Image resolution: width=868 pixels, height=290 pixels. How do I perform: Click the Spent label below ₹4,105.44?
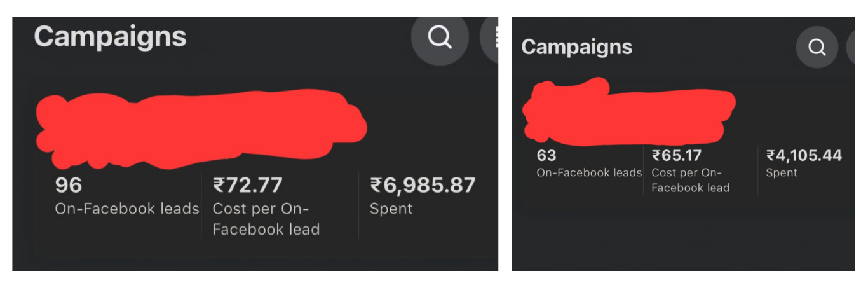click(781, 172)
